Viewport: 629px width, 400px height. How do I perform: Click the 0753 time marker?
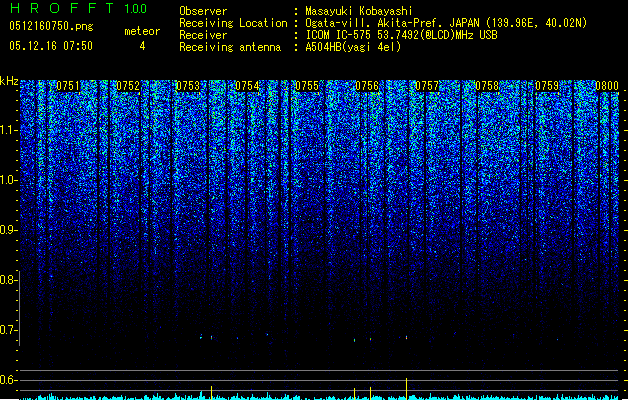[188, 86]
